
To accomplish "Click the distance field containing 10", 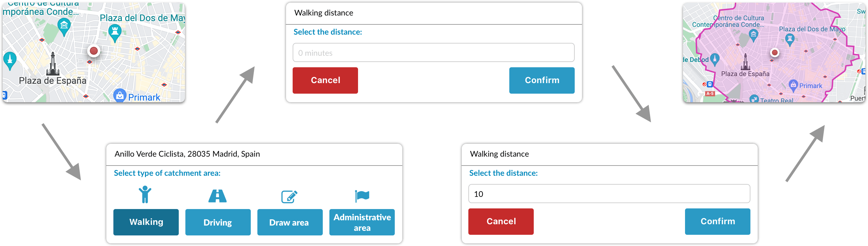I will (609, 194).
